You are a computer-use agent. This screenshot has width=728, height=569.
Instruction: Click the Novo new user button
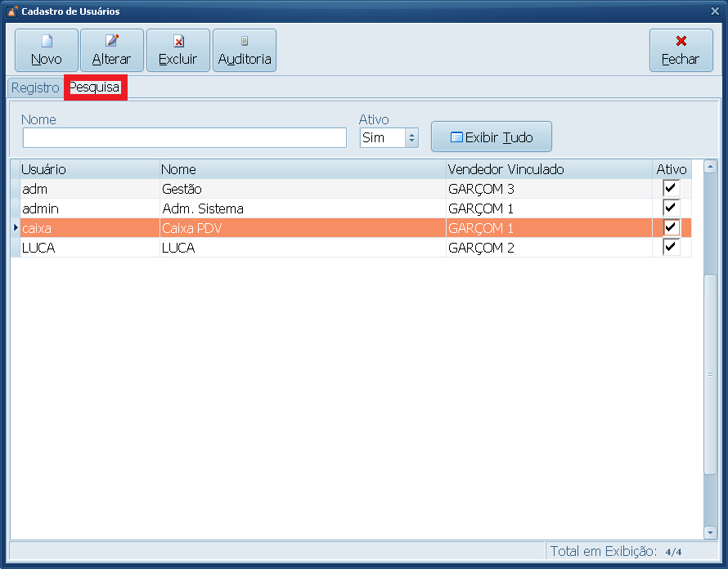47,51
